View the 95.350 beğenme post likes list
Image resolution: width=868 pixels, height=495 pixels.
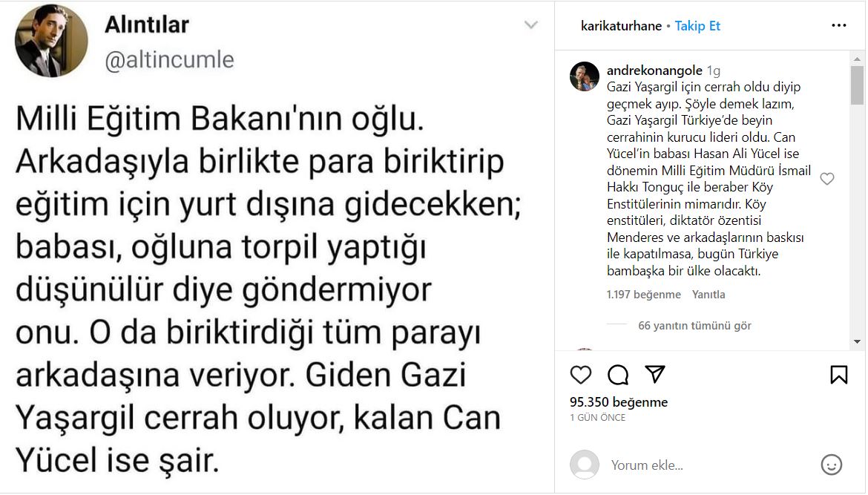click(x=619, y=402)
